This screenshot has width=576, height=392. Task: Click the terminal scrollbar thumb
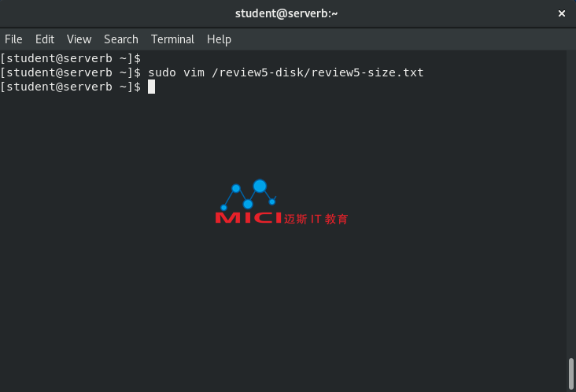pos(570,373)
